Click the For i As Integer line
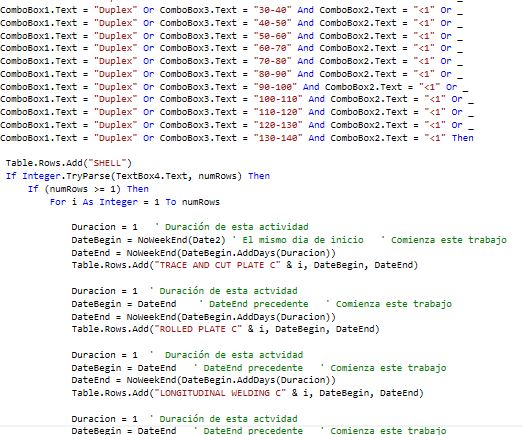The height and width of the screenshot is (435, 523). (135, 202)
